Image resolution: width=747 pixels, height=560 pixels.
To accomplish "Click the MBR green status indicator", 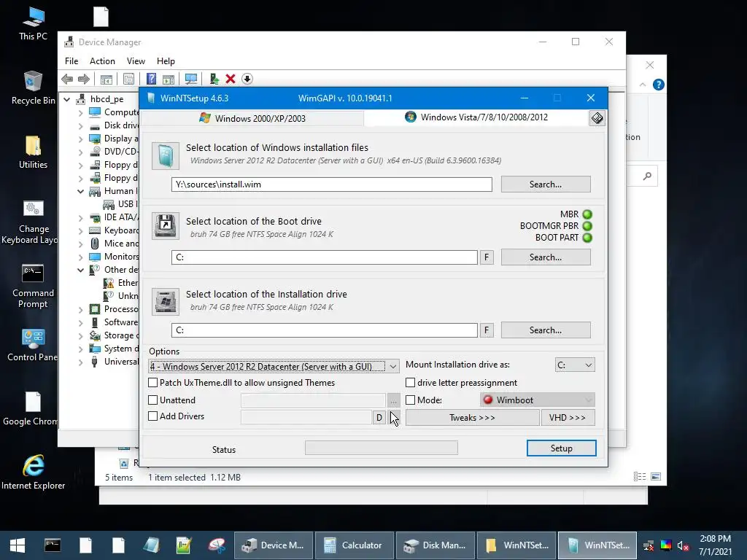I will tap(587, 214).
